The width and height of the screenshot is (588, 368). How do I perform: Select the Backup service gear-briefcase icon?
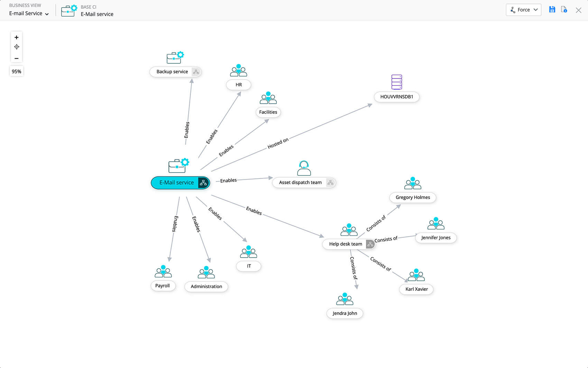[175, 57]
